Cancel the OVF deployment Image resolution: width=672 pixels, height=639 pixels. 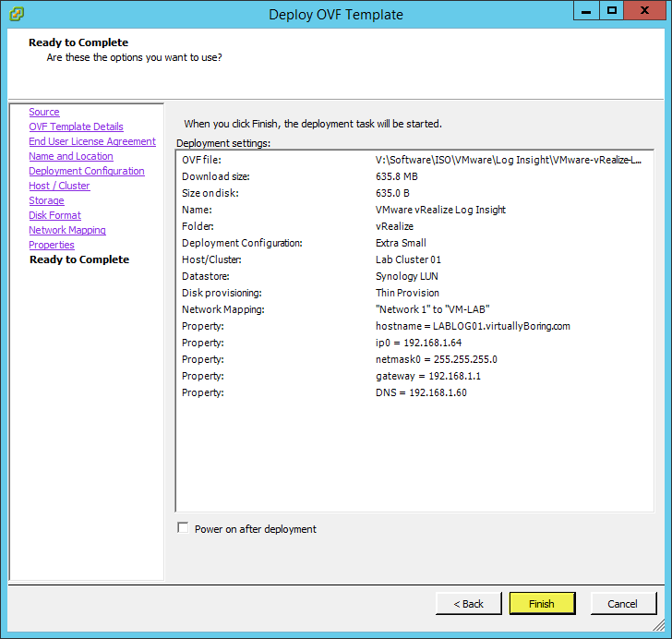tap(623, 604)
